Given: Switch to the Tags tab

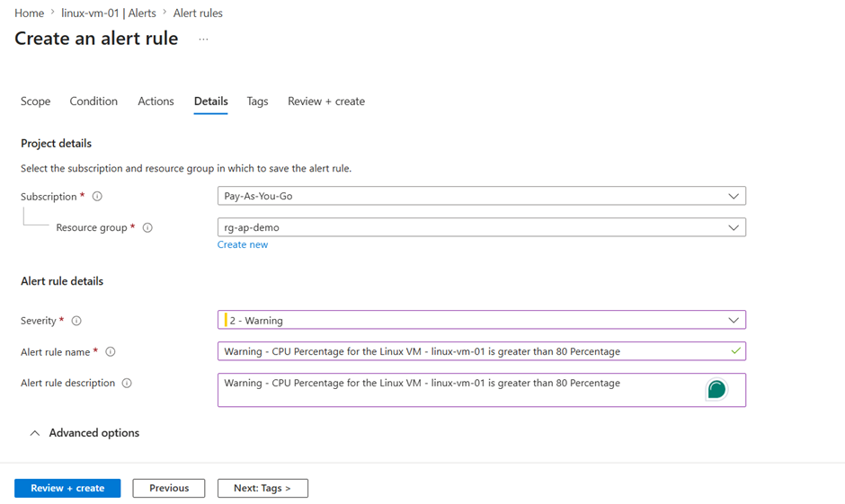Looking at the screenshot, I should coord(258,102).
